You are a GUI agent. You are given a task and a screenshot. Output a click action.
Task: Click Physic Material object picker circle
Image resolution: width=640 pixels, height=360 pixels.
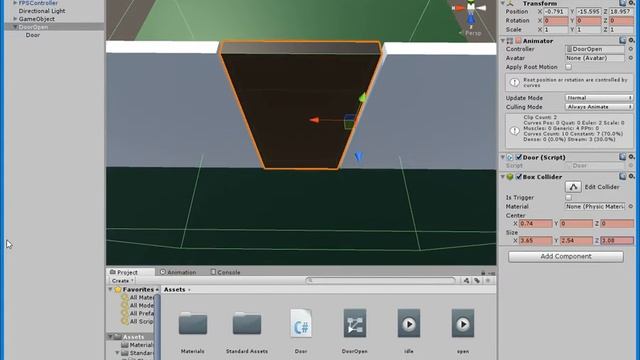coord(631,207)
